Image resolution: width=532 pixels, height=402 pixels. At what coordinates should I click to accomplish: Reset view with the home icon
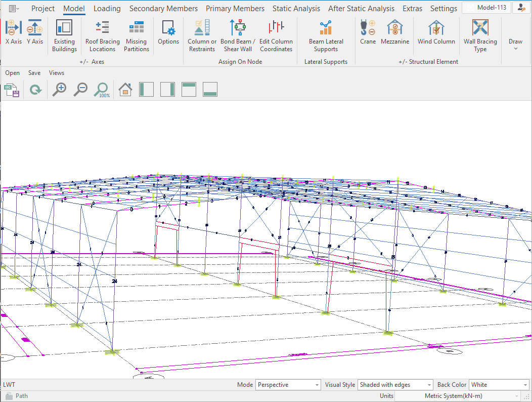[x=125, y=90]
